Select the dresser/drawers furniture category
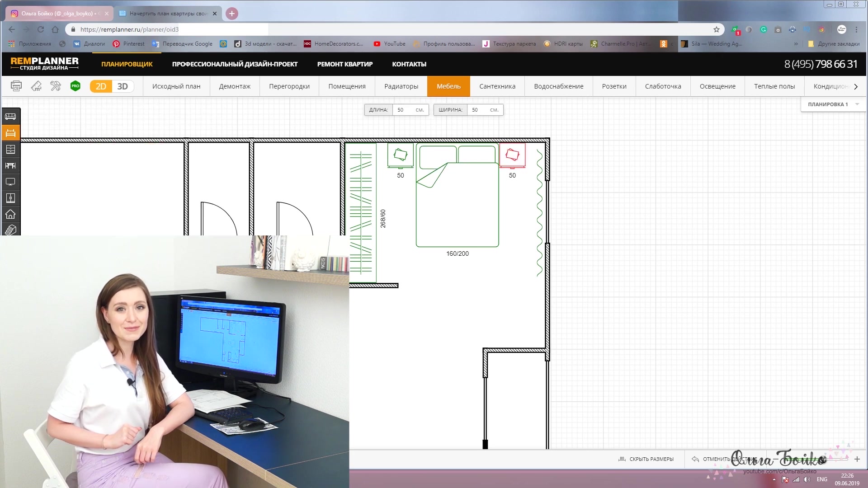Viewport: 868px width, 488px height. pos(10,149)
